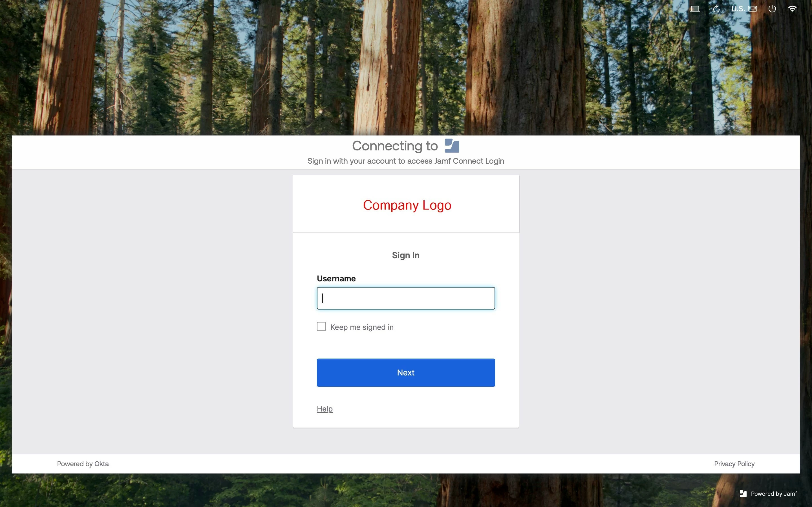Image resolution: width=812 pixels, height=507 pixels.
Task: Click the 'Powered by Okta' footer text
Action: click(83, 464)
